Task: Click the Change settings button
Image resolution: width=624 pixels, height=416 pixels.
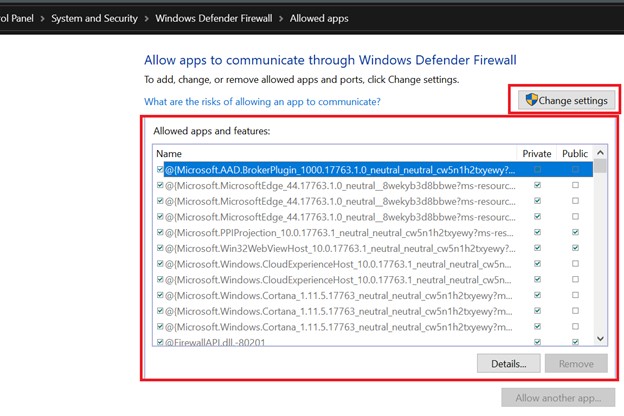Action: click(566, 100)
